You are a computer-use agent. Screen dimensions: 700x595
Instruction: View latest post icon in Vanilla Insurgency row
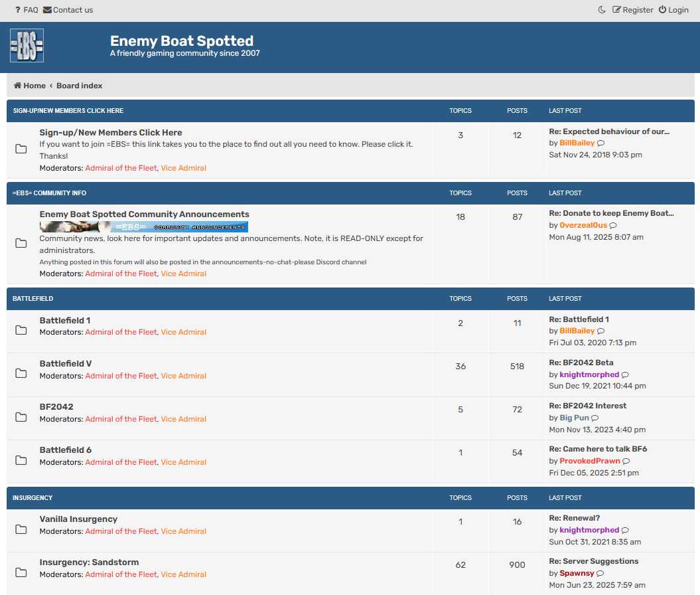625,530
